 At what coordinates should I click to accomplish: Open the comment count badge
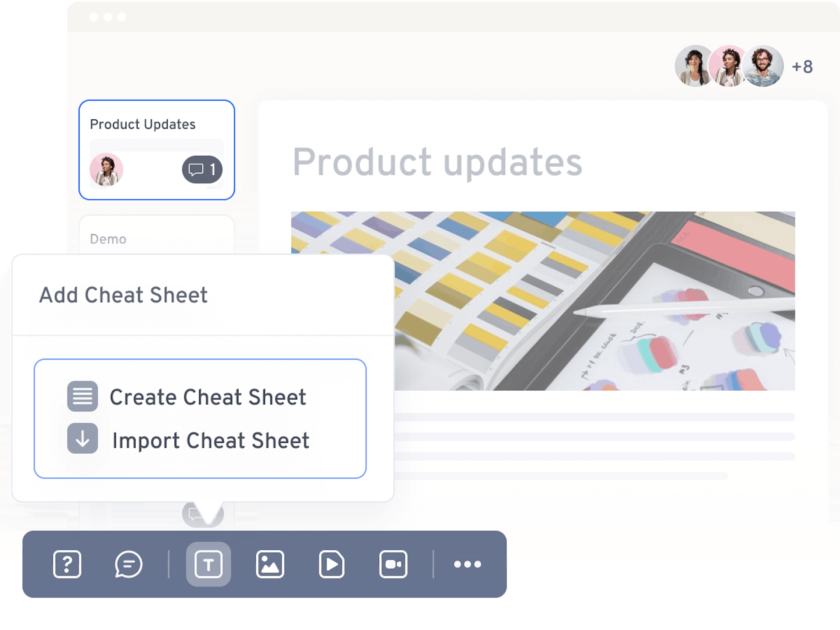click(202, 169)
